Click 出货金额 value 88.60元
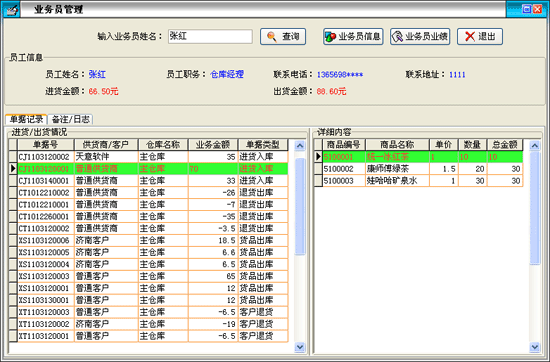This screenshot has width=550, height=362. [x=331, y=92]
